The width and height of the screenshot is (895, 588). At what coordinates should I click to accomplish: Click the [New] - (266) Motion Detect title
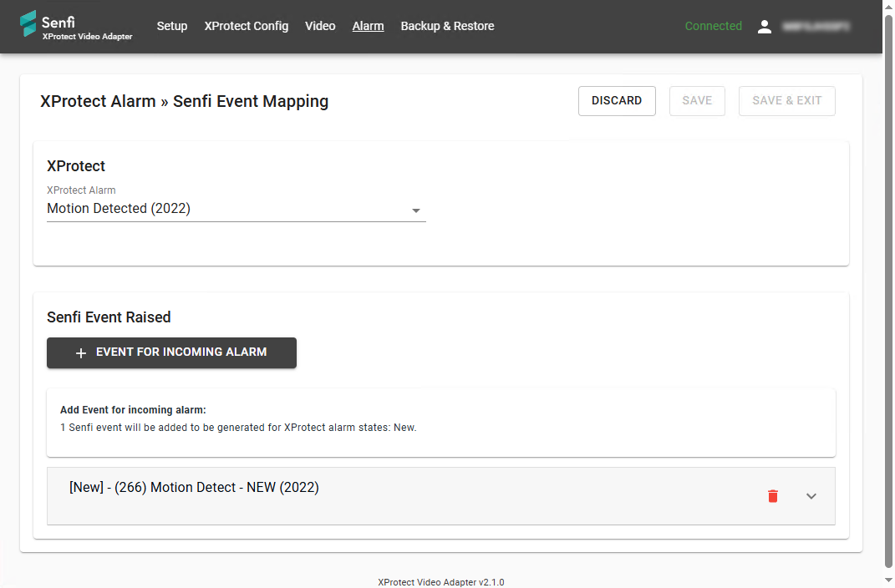(194, 488)
